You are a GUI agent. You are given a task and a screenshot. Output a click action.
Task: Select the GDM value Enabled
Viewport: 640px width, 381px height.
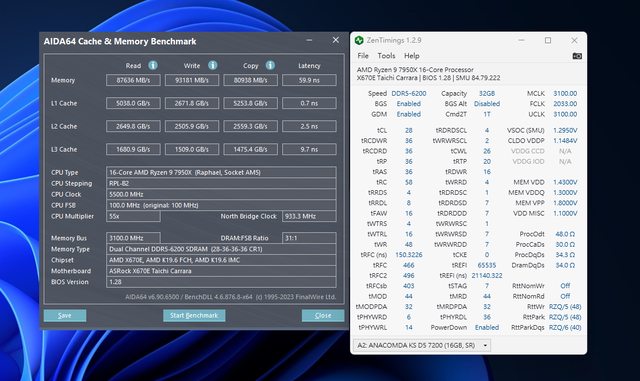[409, 114]
